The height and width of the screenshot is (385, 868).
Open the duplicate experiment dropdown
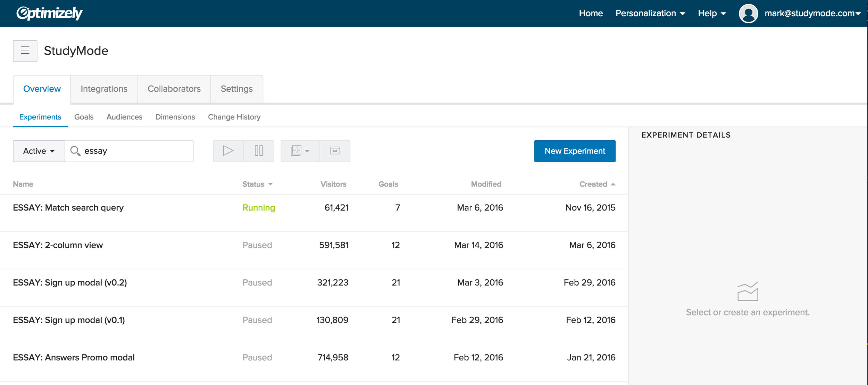pyautogui.click(x=300, y=151)
